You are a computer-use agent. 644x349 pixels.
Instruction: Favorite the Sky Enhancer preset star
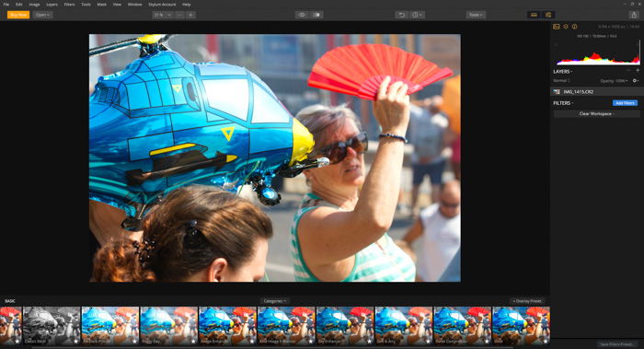point(369,341)
